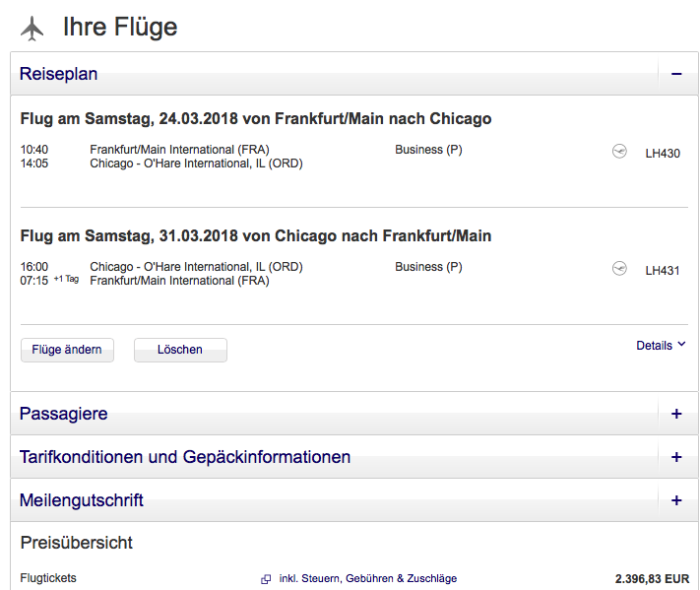Expand the Passagiere section via plus icon
Screen dimensions: 700x590
(x=676, y=414)
